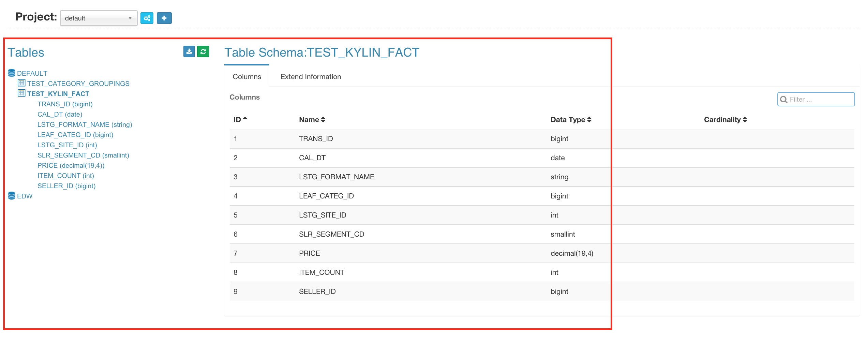
Task: Click the add project plus icon
Action: (164, 18)
